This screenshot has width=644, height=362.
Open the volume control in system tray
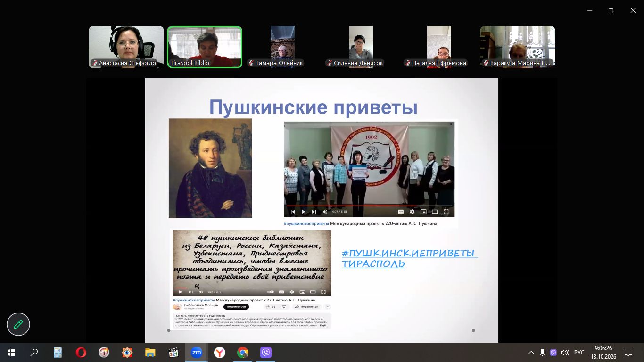pyautogui.click(x=565, y=353)
